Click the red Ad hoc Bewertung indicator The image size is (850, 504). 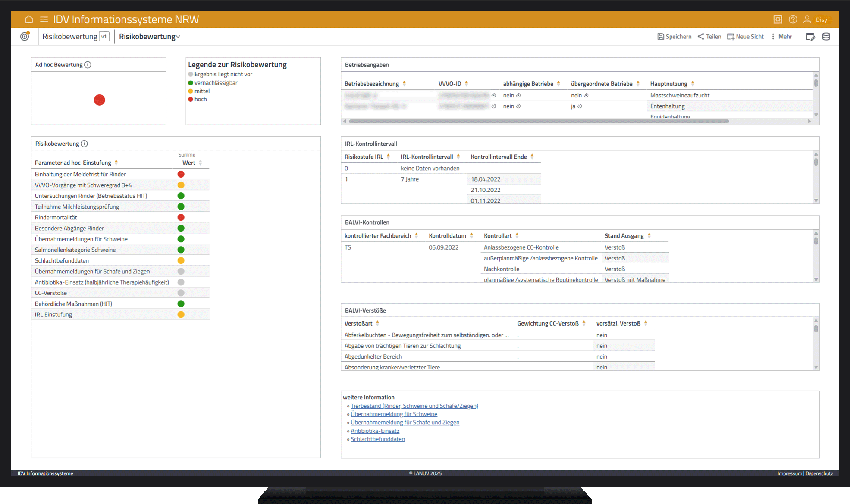click(x=99, y=100)
